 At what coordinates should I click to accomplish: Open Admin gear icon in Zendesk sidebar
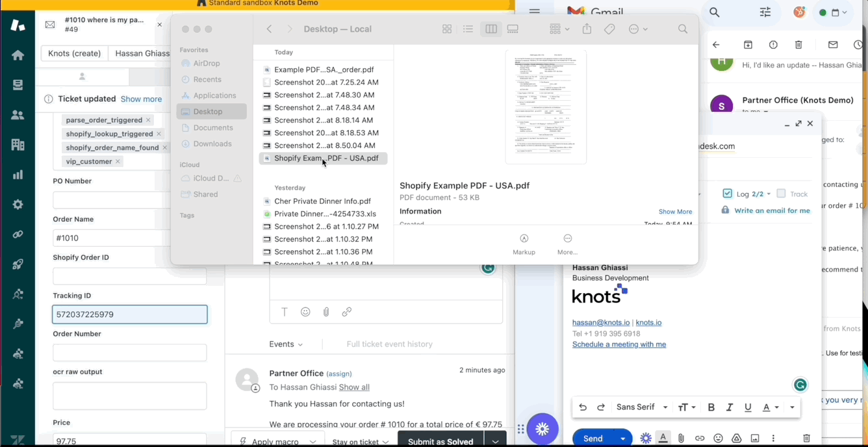pos(18,205)
